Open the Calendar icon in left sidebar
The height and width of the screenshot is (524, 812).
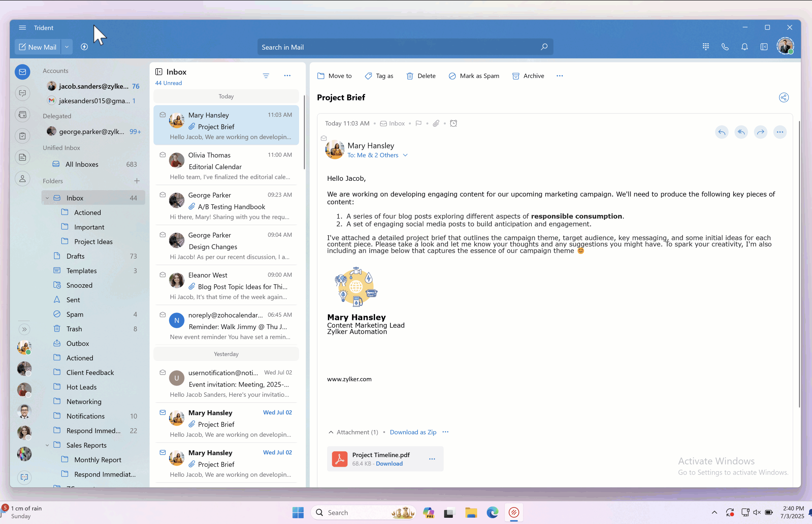click(23, 115)
